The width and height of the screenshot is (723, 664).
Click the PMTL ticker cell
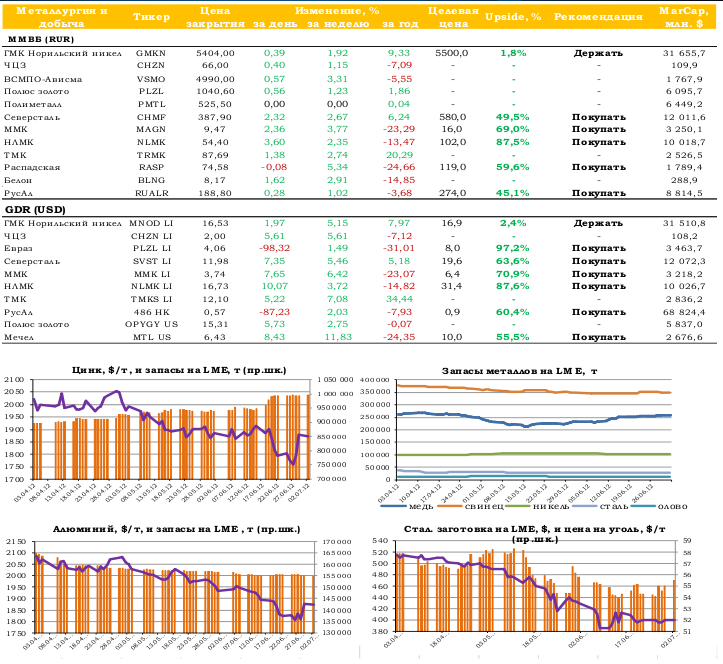(151, 104)
